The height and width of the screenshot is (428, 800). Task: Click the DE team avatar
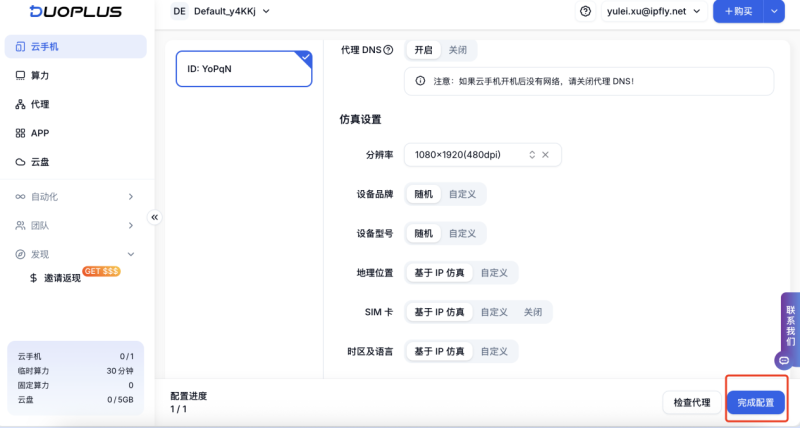coord(180,11)
